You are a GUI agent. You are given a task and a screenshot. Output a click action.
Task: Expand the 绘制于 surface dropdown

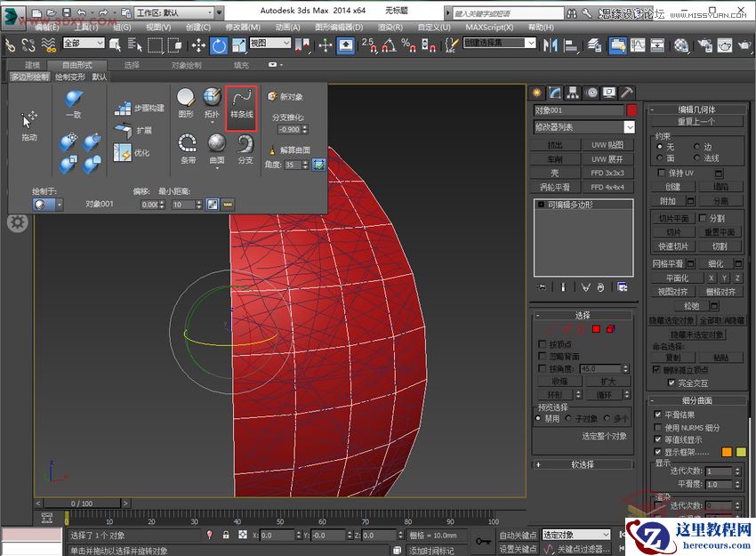pos(60,205)
